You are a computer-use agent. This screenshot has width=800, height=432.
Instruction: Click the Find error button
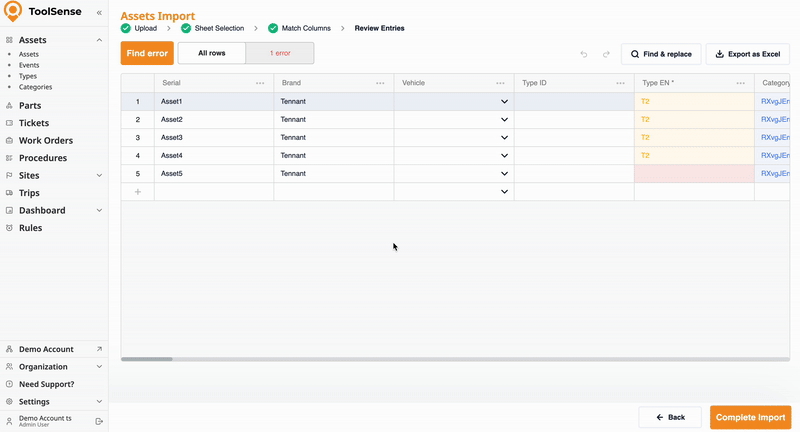[x=147, y=53]
